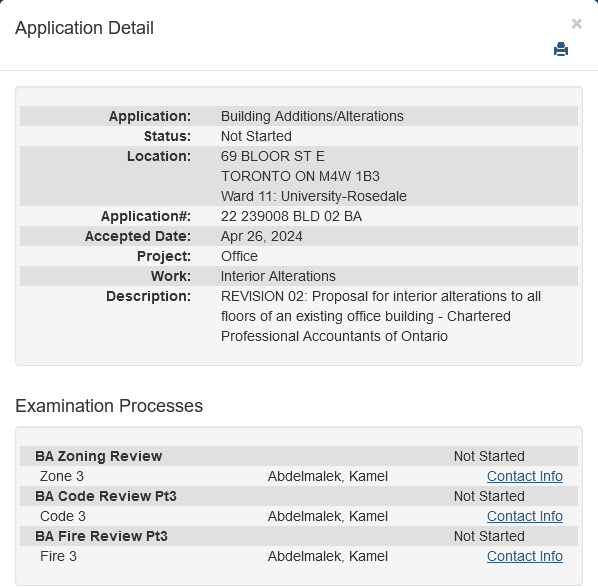Image resolution: width=598 pixels, height=587 pixels.
Task: Open Contact Info for Zone 3
Action: pyautogui.click(x=524, y=476)
